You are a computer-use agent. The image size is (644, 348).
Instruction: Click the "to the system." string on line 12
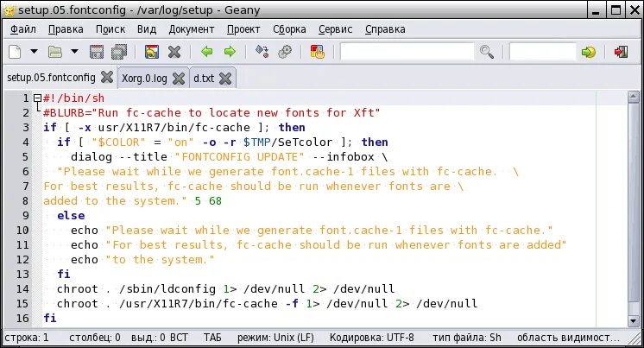(x=161, y=260)
